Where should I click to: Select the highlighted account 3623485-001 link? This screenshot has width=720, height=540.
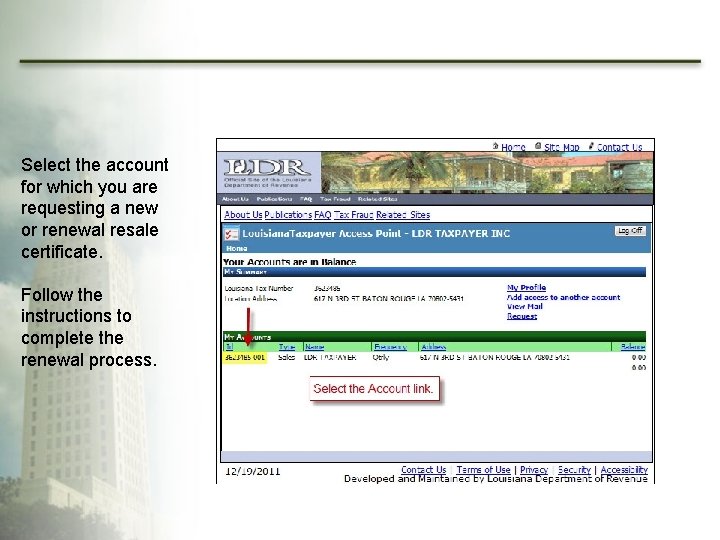[245, 357]
